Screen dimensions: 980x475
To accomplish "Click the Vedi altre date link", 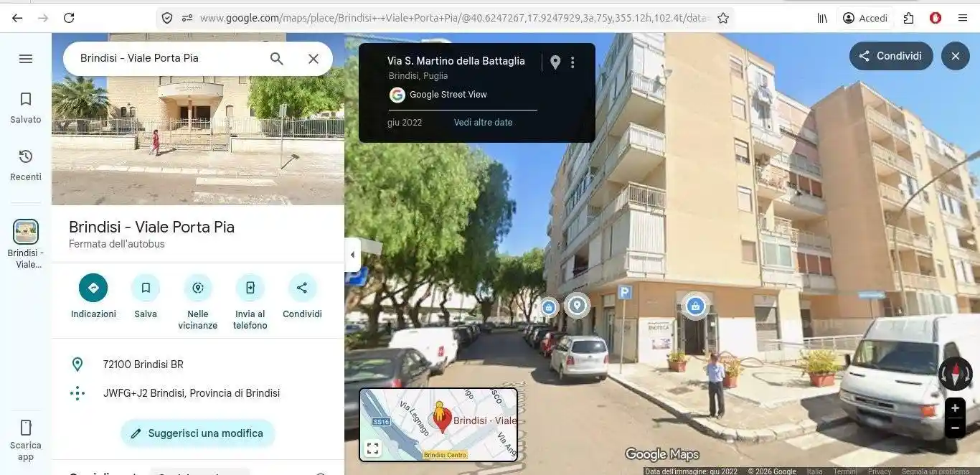I will (483, 122).
